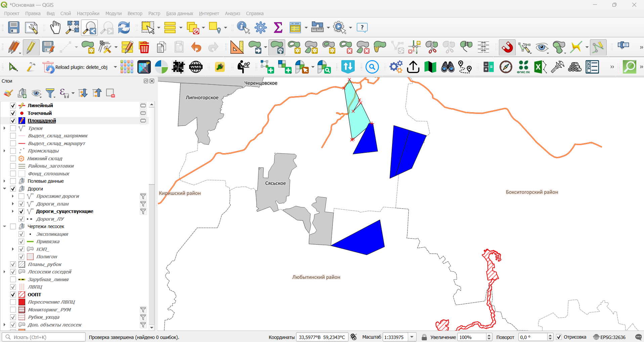This screenshot has height=342, width=644.
Task: Open the Вектор menu
Action: click(135, 13)
